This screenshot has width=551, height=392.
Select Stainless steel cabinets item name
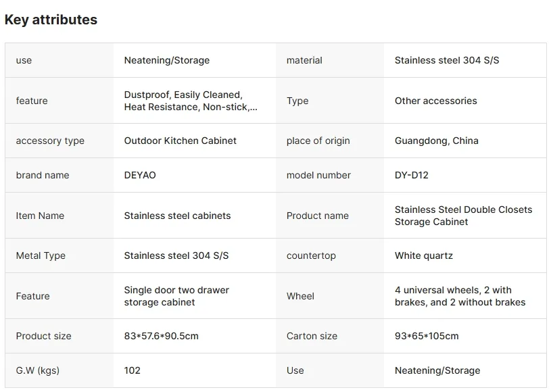point(177,216)
